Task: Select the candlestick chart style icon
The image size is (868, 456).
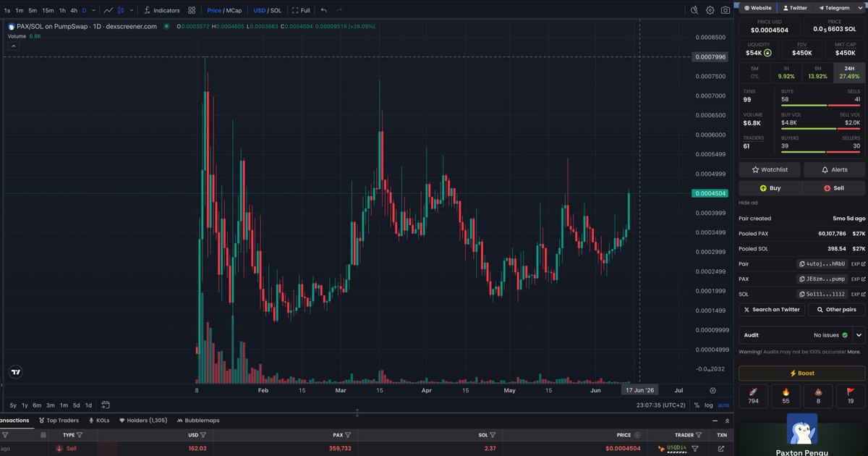Action: 122,10
